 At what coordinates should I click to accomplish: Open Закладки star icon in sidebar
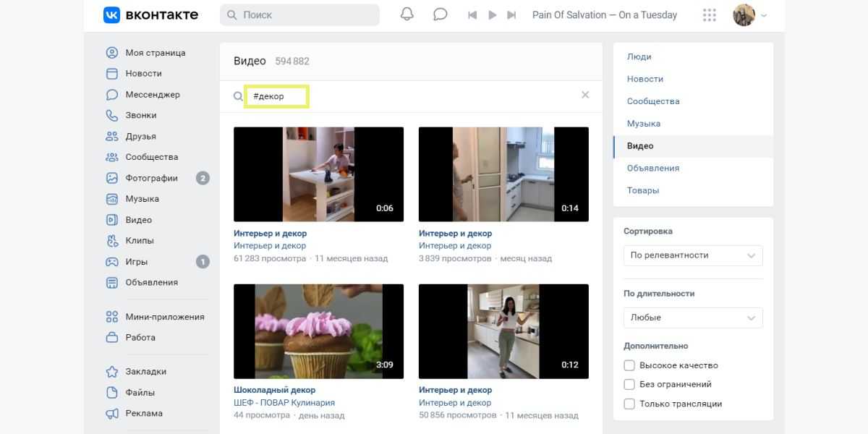pyautogui.click(x=112, y=371)
